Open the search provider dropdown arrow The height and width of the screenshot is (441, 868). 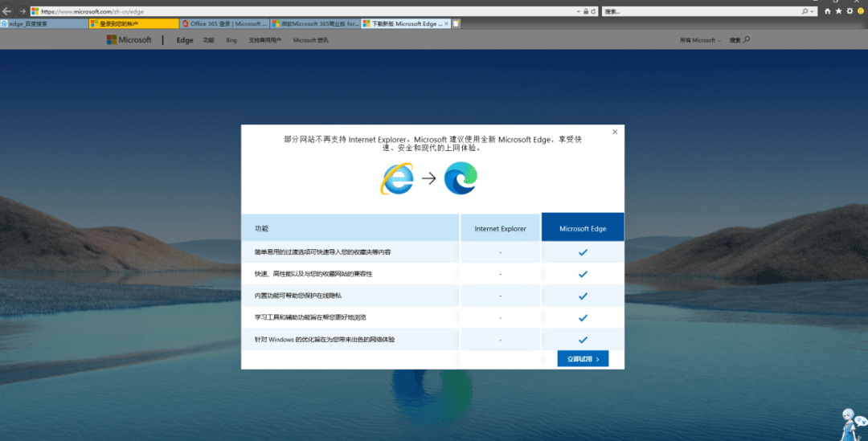(x=812, y=11)
